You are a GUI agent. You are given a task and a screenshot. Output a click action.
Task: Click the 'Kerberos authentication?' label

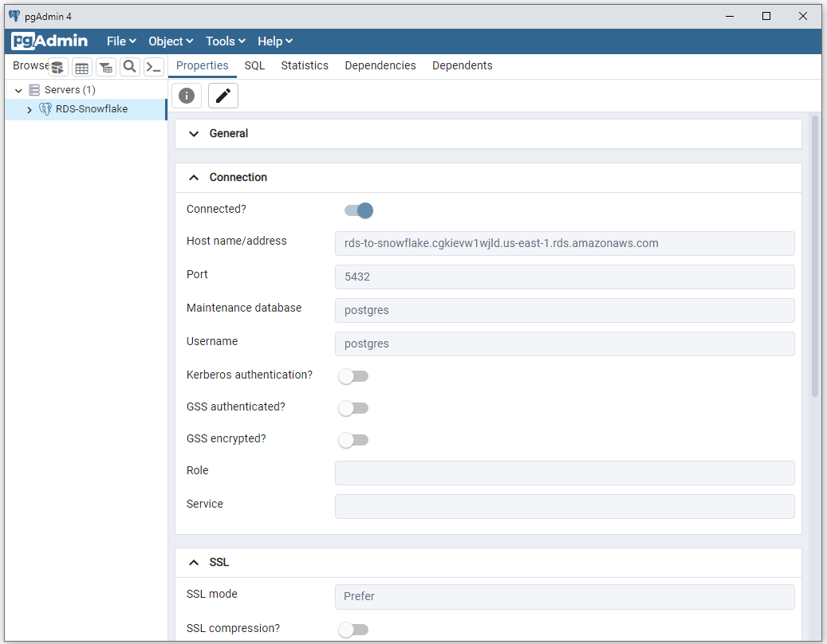[x=250, y=375]
